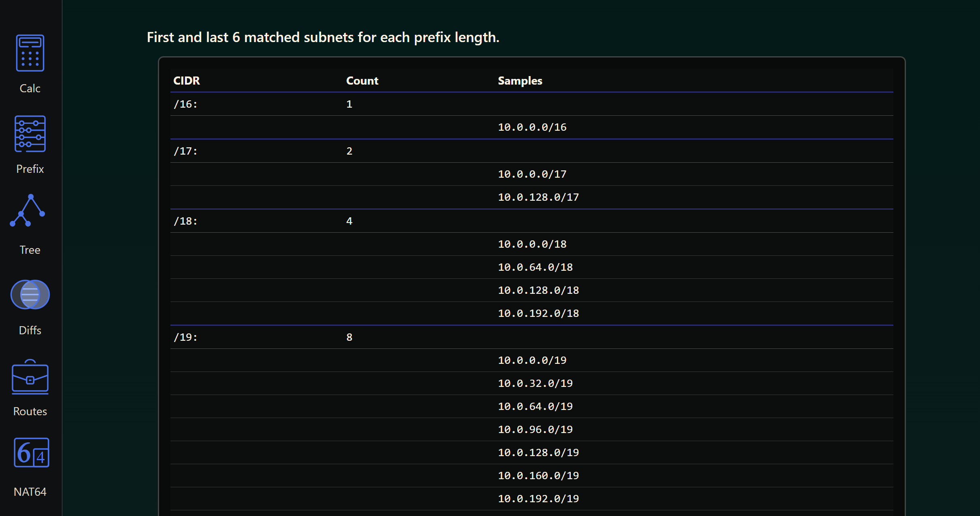This screenshot has width=980, height=516.
Task: Open the Calc calculator icon
Action: pyautogui.click(x=30, y=53)
